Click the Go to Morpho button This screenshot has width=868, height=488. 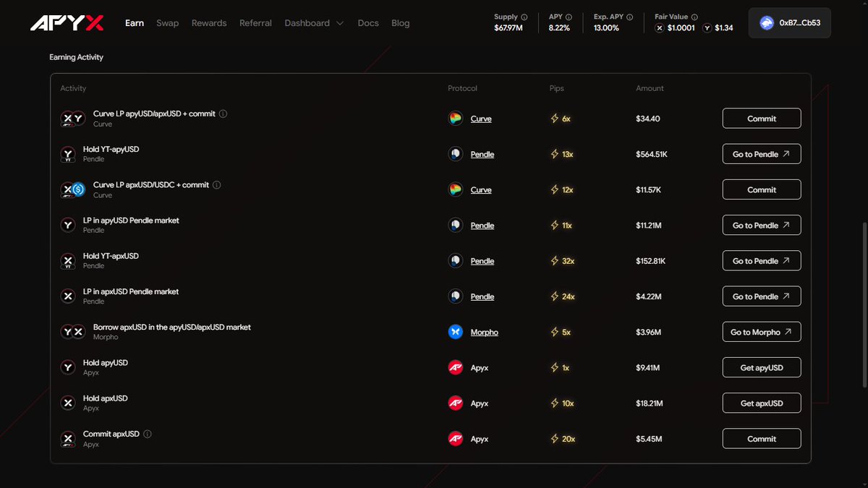coord(762,332)
